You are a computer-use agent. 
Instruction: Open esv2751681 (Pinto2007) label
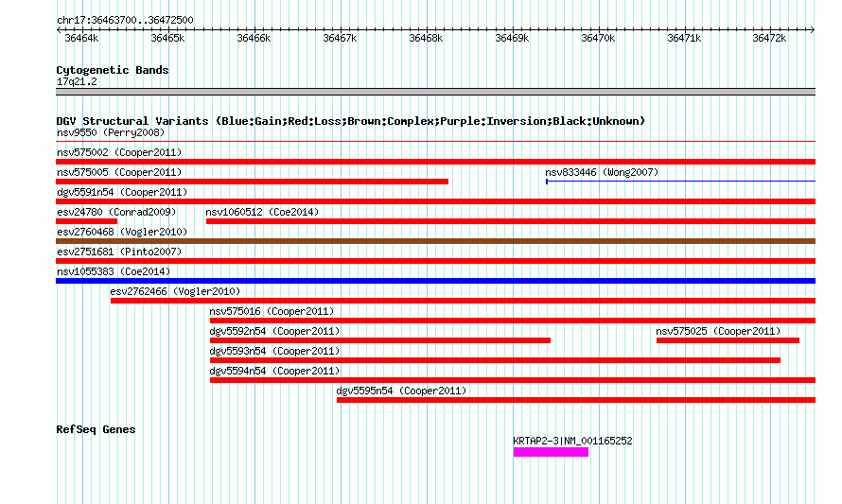pyautogui.click(x=119, y=252)
